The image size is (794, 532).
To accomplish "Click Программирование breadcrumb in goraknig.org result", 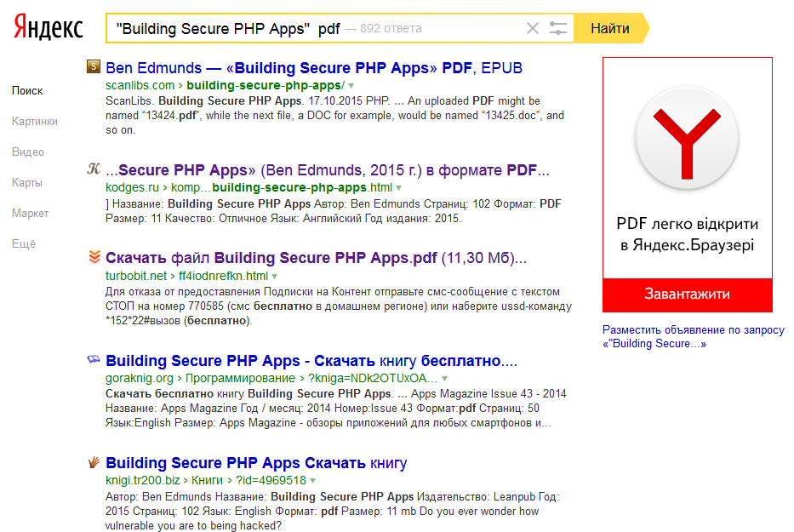I will pyautogui.click(x=240, y=378).
